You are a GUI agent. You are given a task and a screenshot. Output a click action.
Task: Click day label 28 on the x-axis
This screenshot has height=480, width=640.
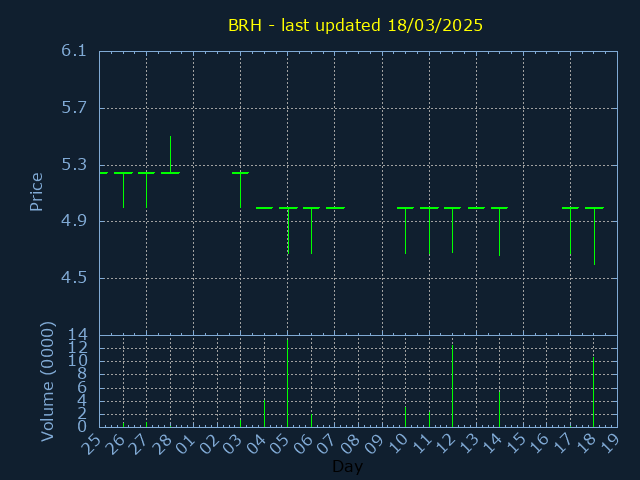point(162,444)
